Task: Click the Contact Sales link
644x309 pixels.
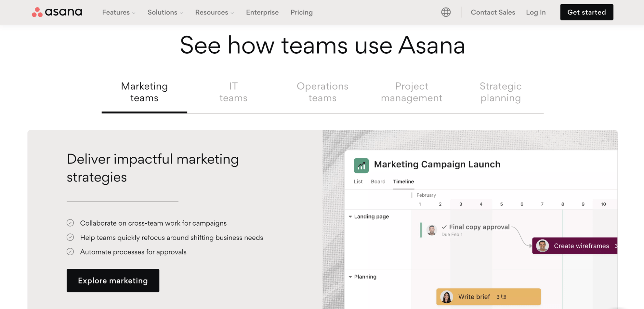Action: point(493,12)
